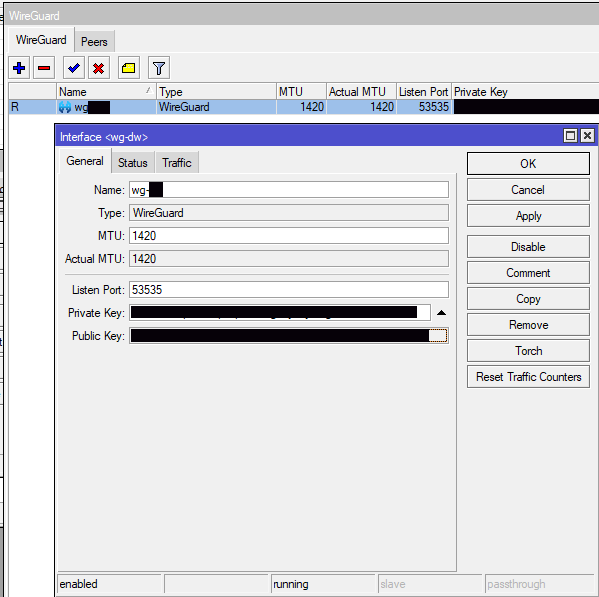Sort list by Name column header
Screen dimensions: 599x597
pyautogui.click(x=106, y=92)
